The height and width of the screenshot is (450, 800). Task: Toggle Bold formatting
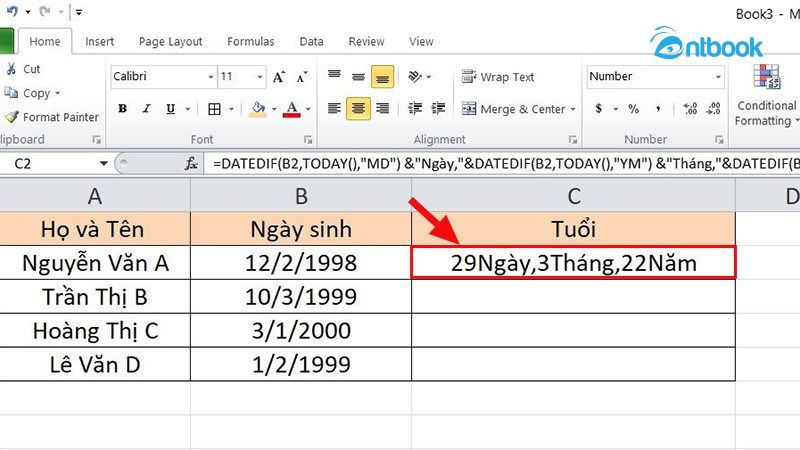point(122,109)
